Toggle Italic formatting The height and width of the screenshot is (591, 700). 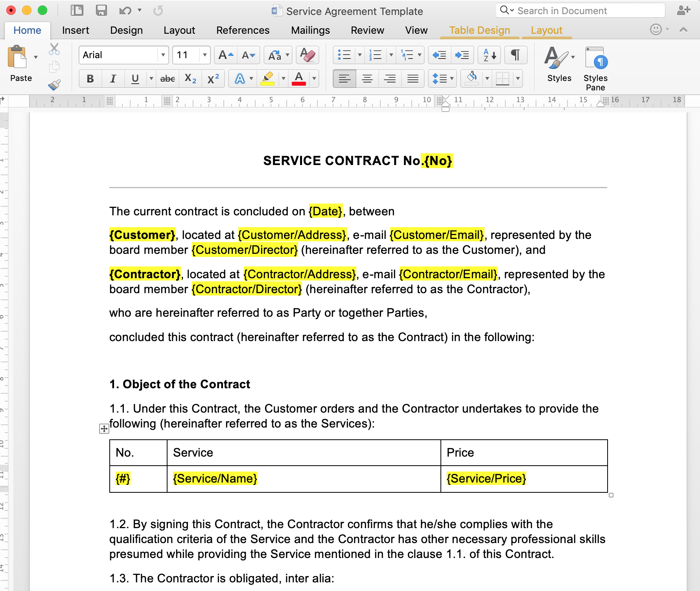(113, 79)
